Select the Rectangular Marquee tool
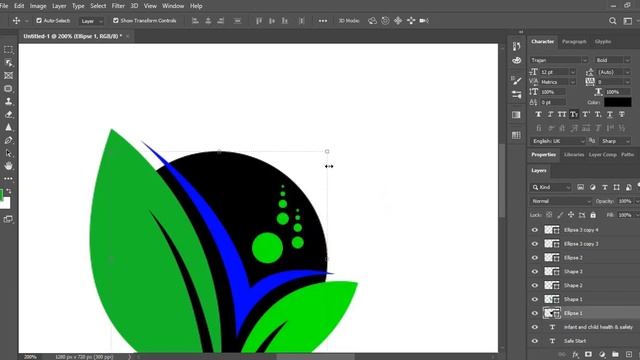This screenshot has width=640, height=360. [x=8, y=50]
